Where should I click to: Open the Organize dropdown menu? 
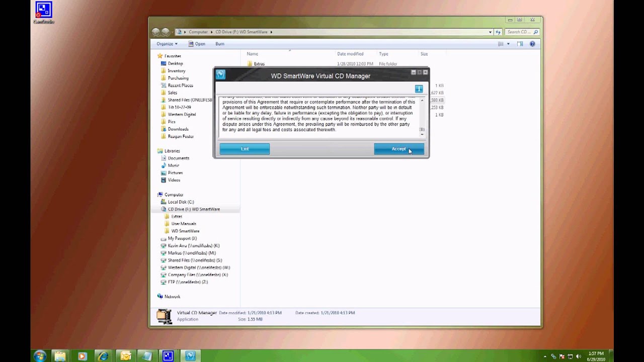point(167,44)
